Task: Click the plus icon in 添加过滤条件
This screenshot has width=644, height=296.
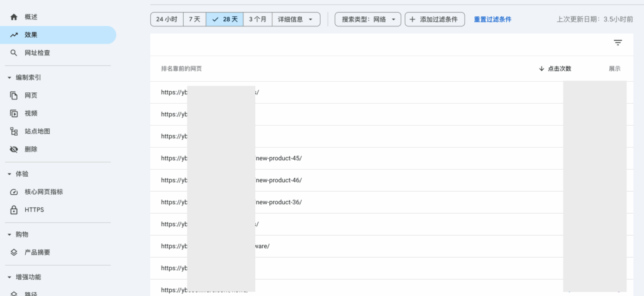Action: [413, 19]
